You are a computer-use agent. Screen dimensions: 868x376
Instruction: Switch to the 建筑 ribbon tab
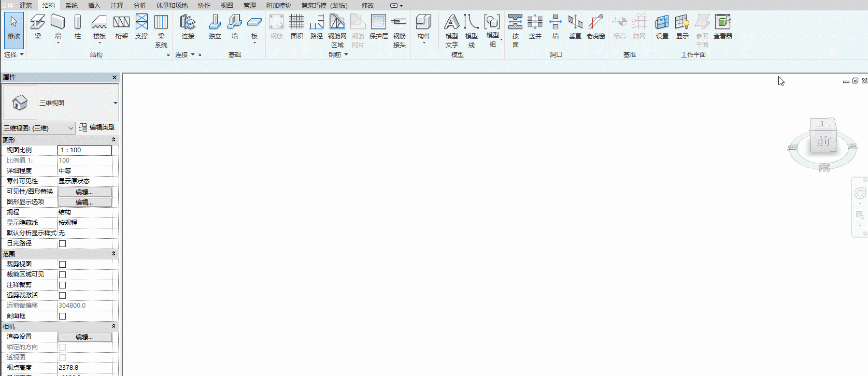[x=26, y=5]
